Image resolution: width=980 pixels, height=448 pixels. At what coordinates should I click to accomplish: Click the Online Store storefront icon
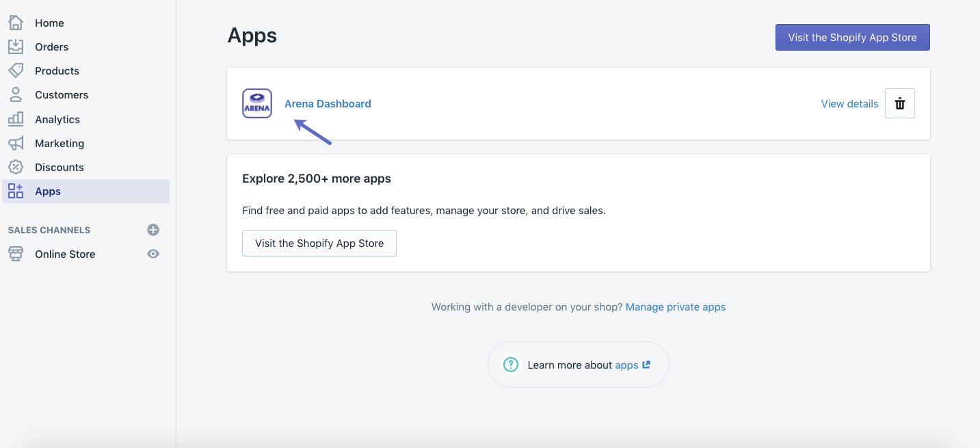15,254
